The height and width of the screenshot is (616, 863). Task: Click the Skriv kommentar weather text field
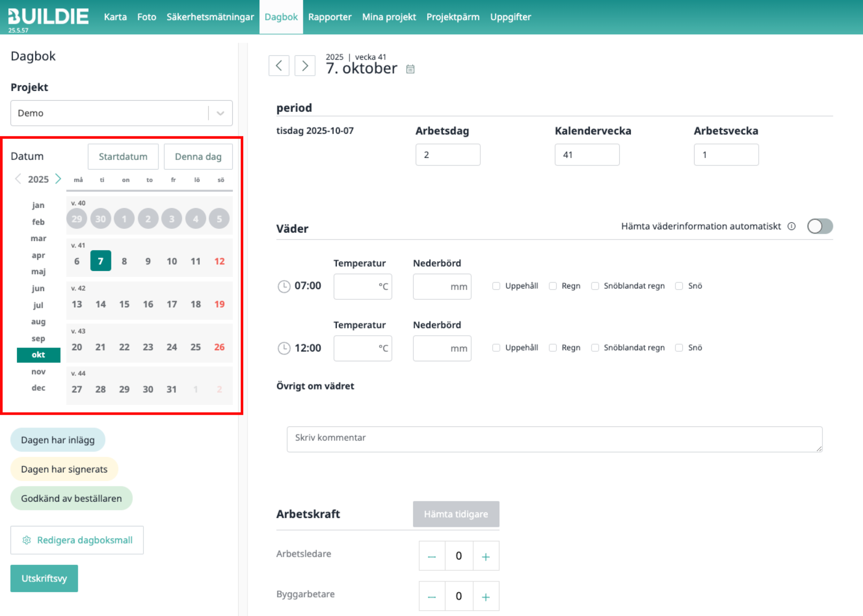click(x=554, y=439)
